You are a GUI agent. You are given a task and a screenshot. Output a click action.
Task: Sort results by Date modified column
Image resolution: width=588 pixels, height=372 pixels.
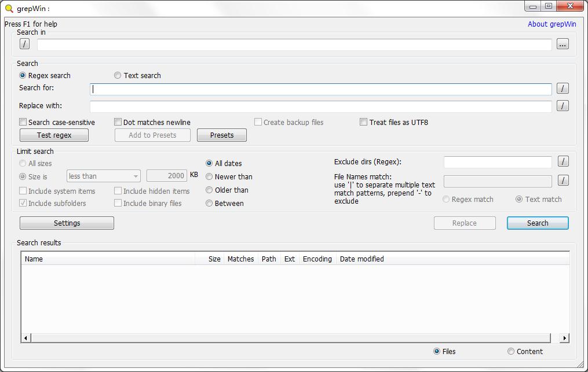[x=361, y=259]
